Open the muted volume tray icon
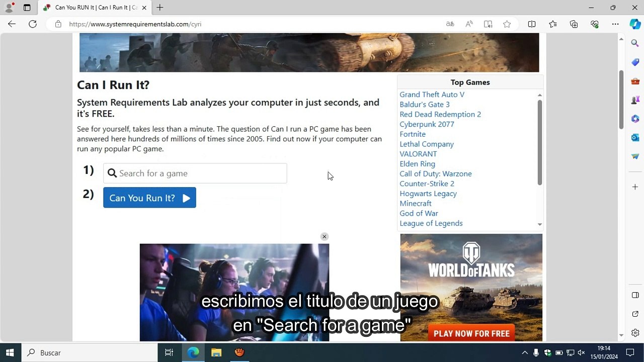 pyautogui.click(x=582, y=352)
